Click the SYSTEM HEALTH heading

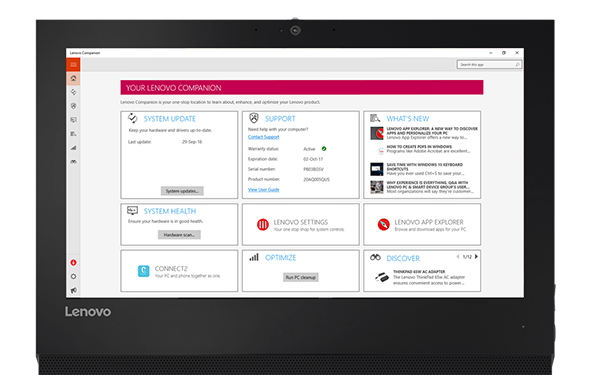170,211
